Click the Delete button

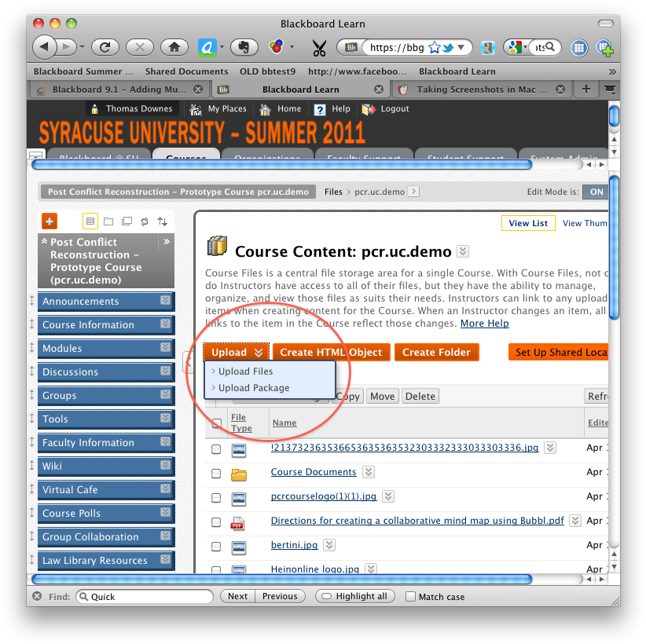tap(420, 396)
